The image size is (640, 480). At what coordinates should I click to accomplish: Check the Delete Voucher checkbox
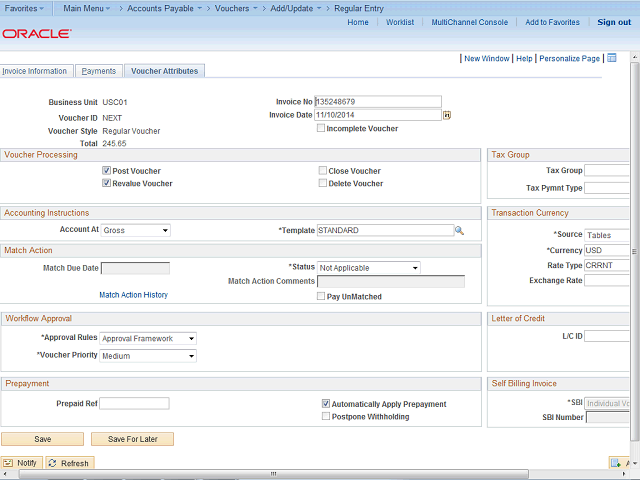322,183
